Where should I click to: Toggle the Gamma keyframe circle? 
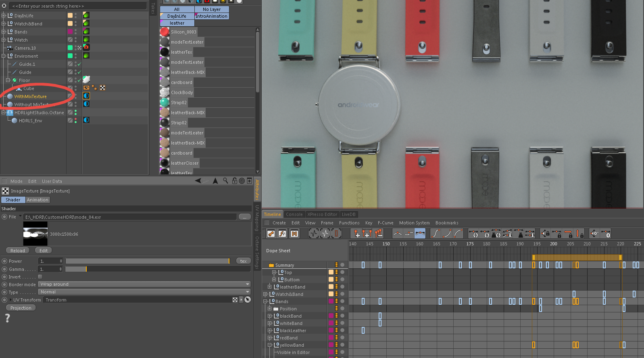coord(4,269)
